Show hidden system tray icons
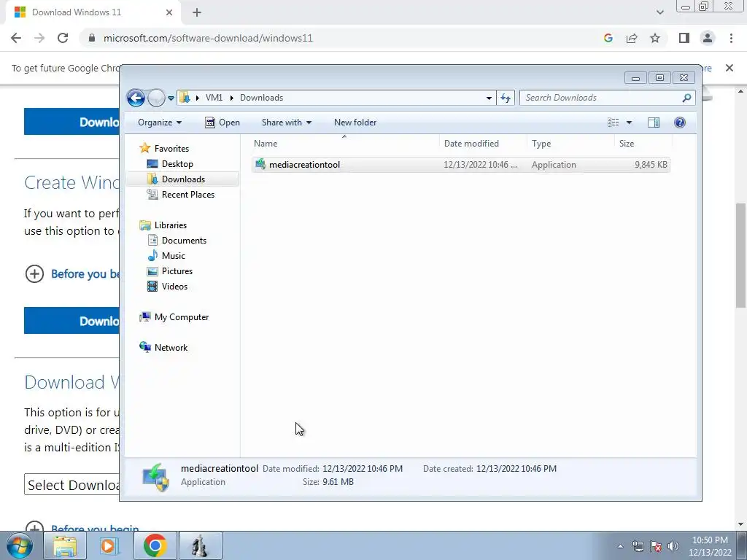 [x=620, y=546]
